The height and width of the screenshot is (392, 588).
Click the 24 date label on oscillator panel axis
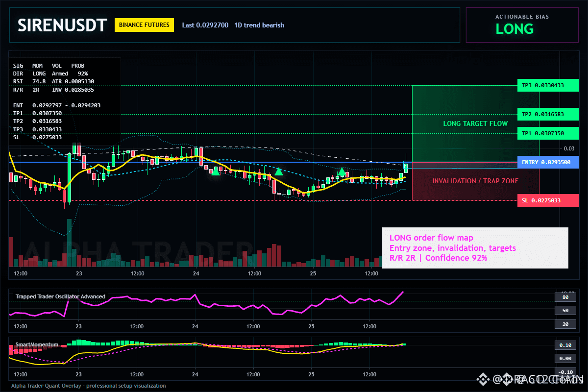click(x=195, y=326)
